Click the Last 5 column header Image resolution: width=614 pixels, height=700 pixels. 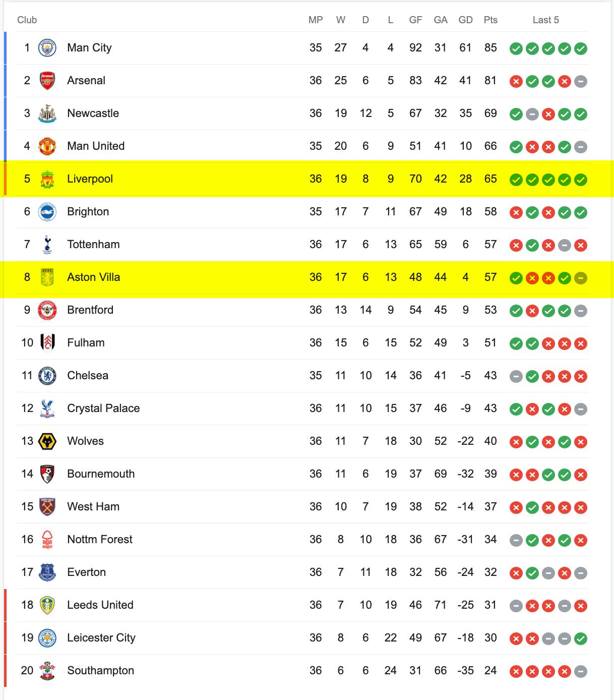[x=546, y=20]
